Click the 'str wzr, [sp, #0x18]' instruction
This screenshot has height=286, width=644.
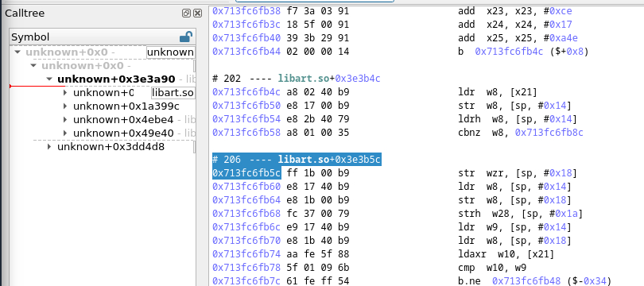[518, 173]
